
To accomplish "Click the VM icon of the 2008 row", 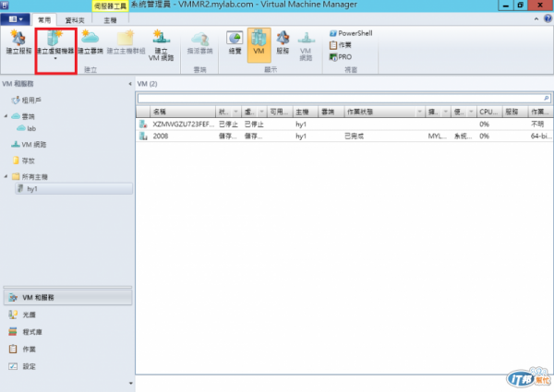I will [143, 136].
